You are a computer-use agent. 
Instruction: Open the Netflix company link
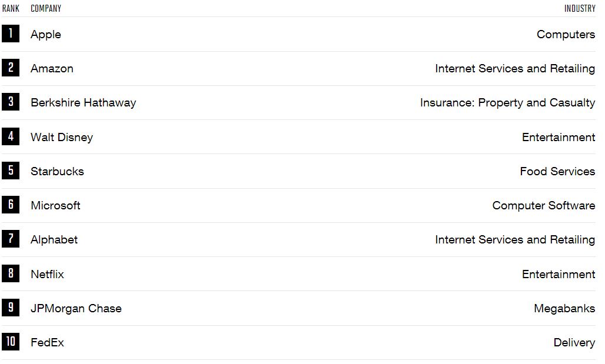(x=47, y=274)
